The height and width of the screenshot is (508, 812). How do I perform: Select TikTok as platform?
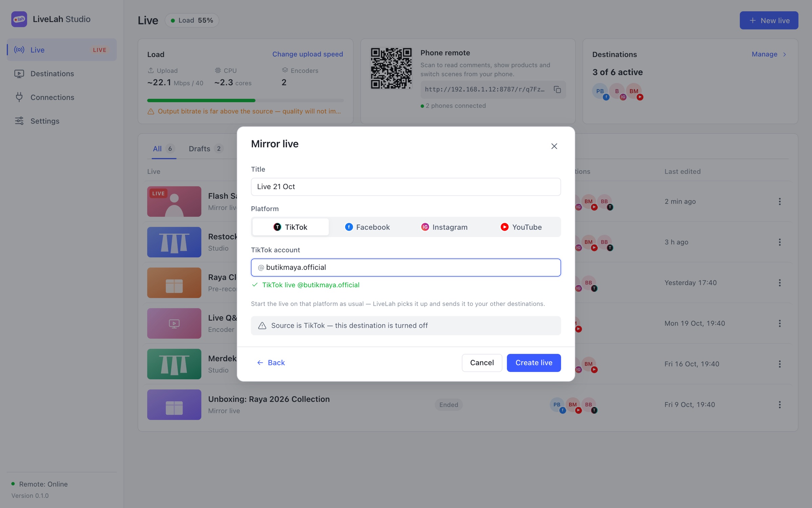click(x=290, y=227)
